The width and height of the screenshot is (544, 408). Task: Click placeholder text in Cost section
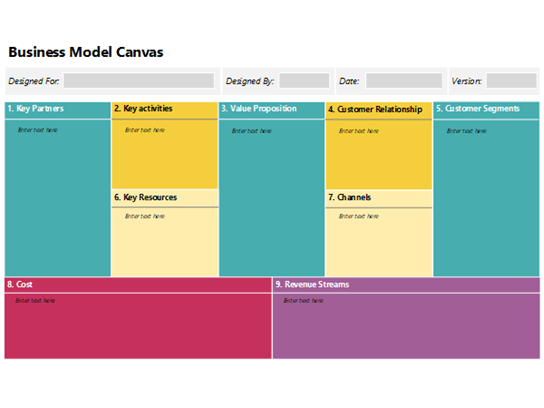[35, 300]
